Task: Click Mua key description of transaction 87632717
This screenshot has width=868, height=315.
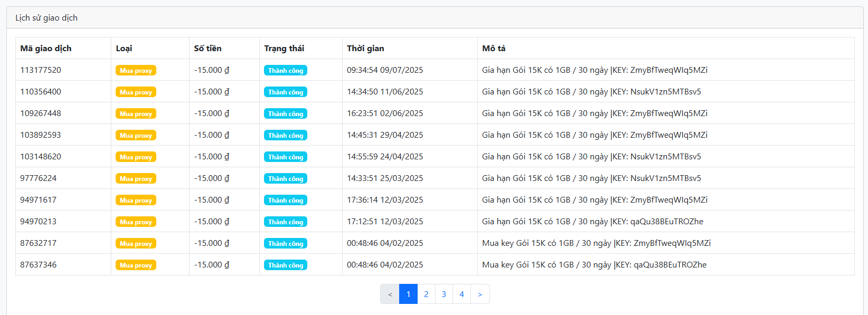Action: point(596,243)
